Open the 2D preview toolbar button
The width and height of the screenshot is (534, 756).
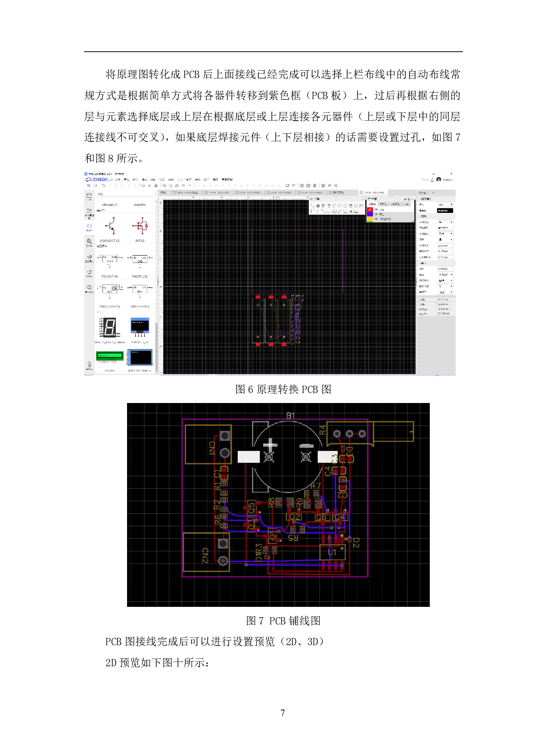[x=183, y=185]
